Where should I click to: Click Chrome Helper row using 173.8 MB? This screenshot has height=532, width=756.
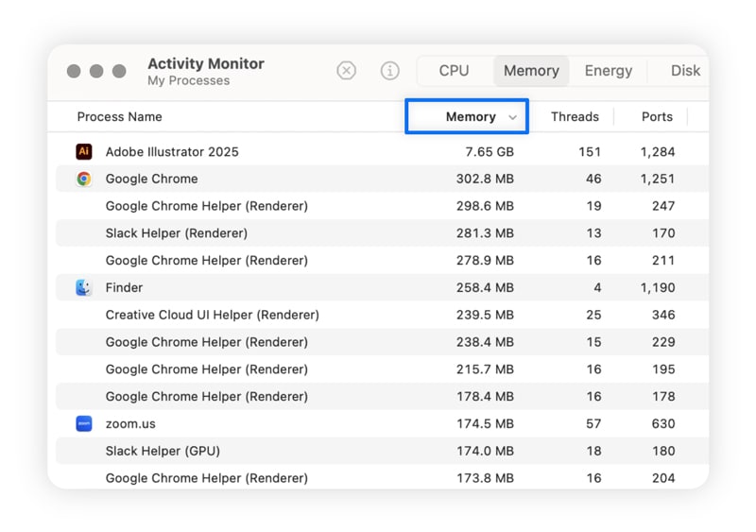coord(382,478)
